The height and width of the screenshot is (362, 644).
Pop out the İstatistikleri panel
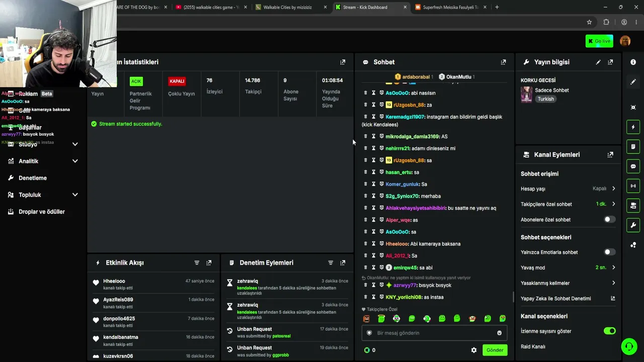[x=343, y=62]
